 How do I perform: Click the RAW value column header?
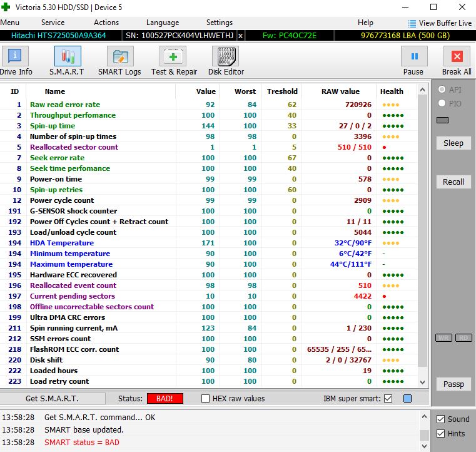pyautogui.click(x=340, y=91)
